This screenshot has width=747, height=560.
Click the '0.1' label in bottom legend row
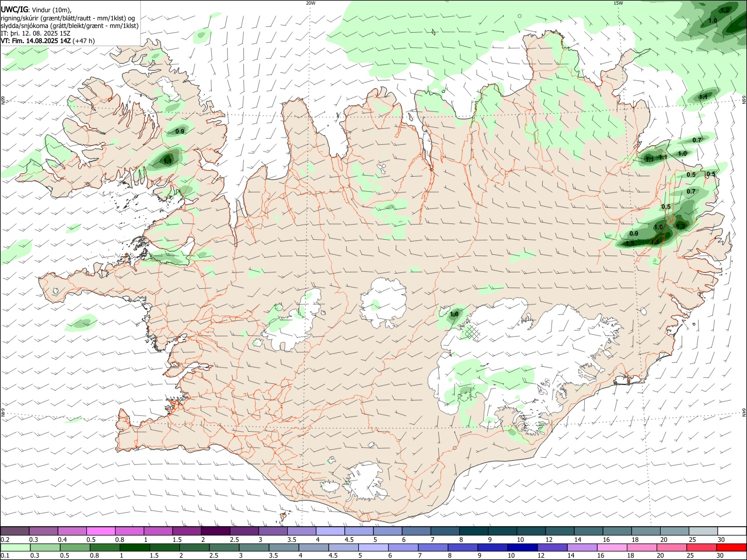coord(5,555)
